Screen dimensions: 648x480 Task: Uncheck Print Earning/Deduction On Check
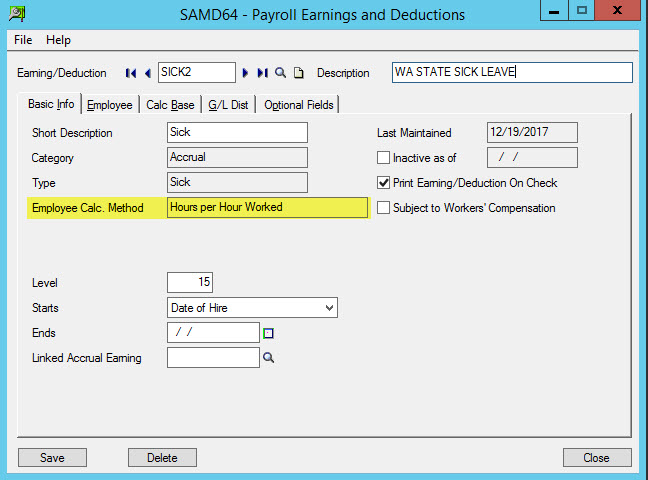click(383, 183)
